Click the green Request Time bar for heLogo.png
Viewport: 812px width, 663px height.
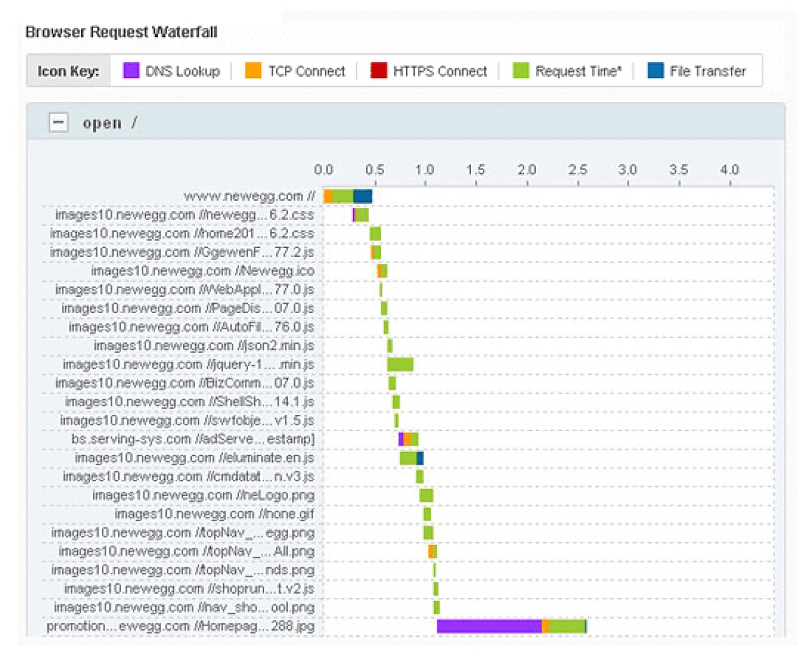tap(426, 494)
